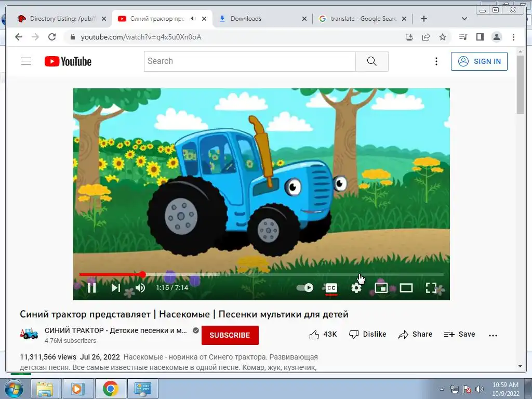Image resolution: width=532 pixels, height=399 pixels.
Task: Like the video (43K)
Action: coord(323,335)
